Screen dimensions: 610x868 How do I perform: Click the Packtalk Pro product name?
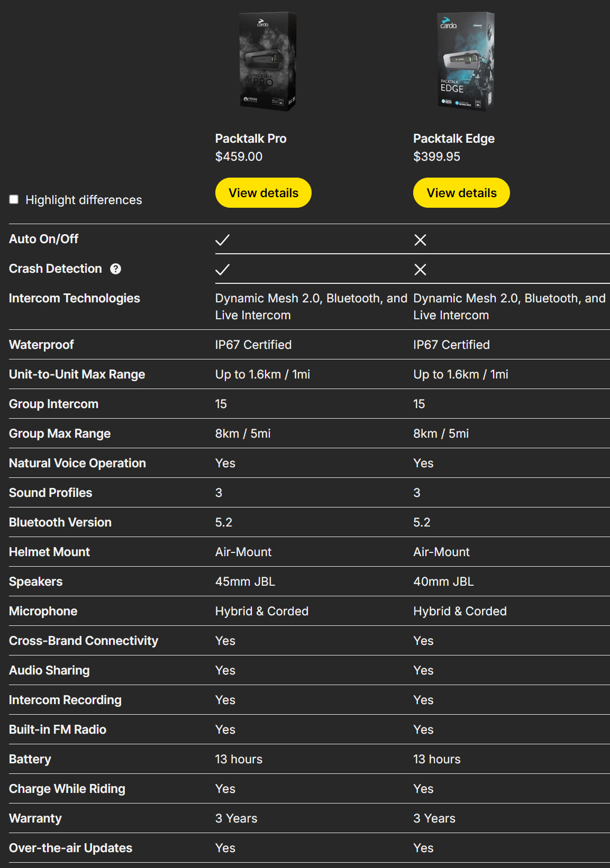[x=251, y=138]
